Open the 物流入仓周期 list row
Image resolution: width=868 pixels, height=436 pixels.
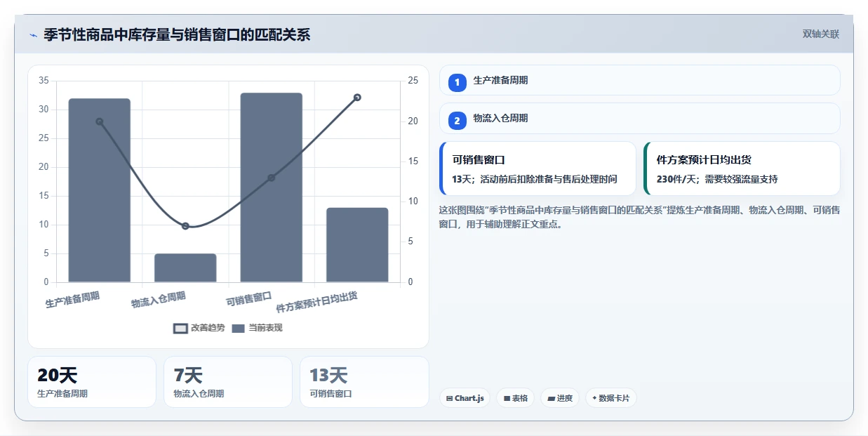point(639,118)
